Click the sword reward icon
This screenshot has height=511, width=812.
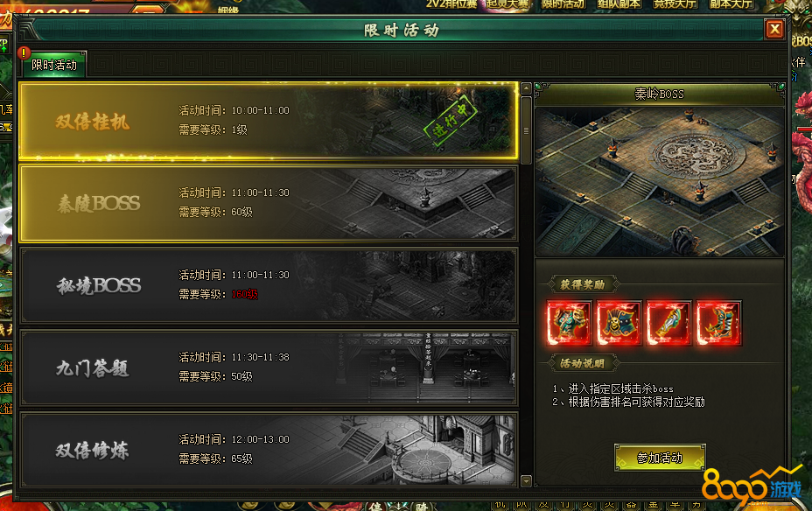(668, 323)
